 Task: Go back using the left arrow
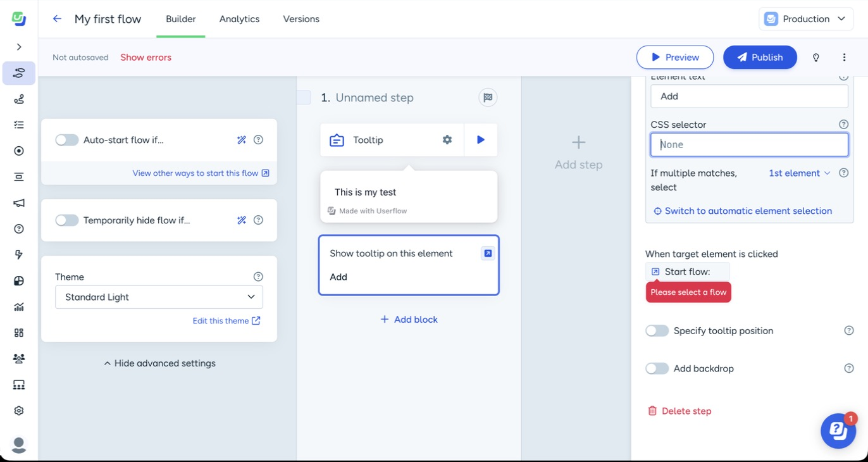point(57,19)
